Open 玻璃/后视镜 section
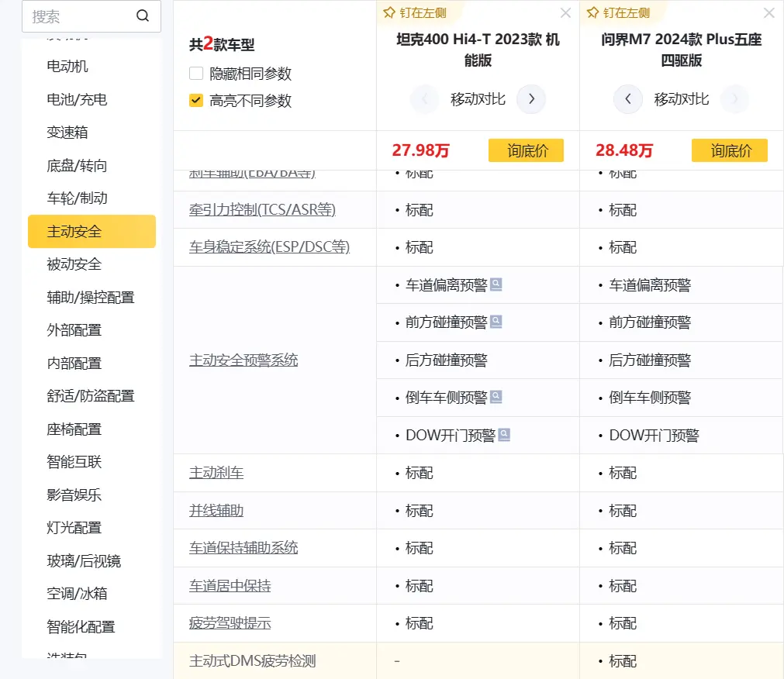The width and height of the screenshot is (784, 679). pyautogui.click(x=84, y=561)
